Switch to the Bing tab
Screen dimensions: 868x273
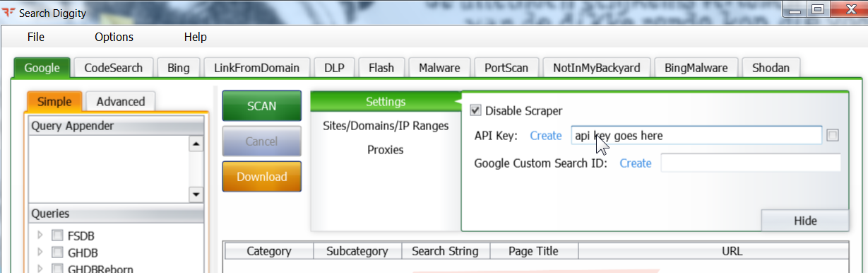pyautogui.click(x=178, y=68)
